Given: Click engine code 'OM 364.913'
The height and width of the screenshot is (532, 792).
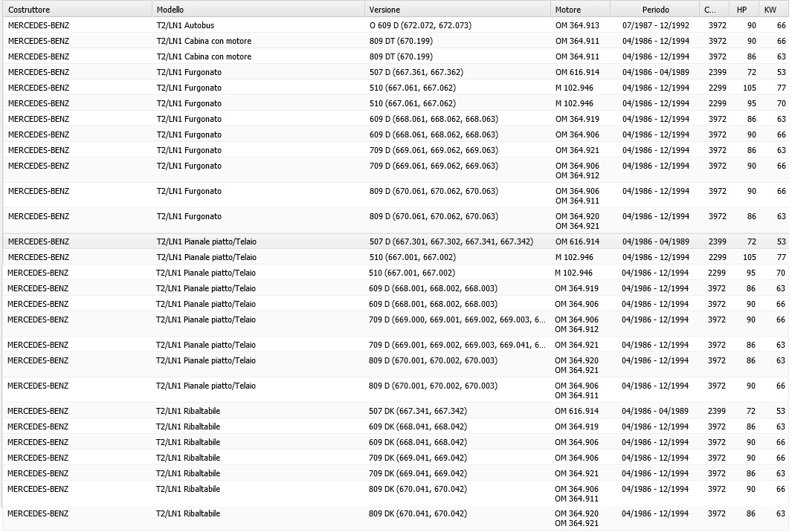Looking at the screenshot, I should (577, 25).
